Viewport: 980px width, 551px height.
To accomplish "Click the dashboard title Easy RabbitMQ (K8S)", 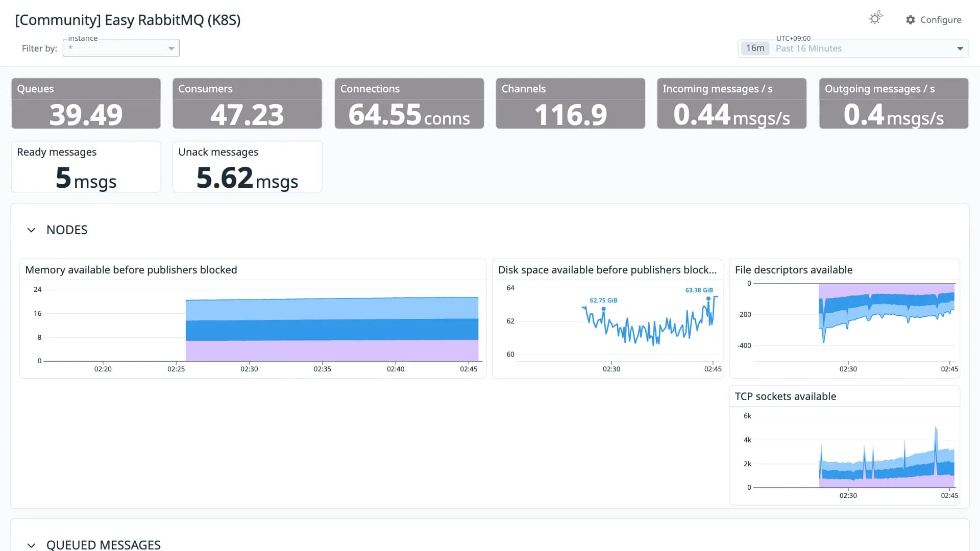I will click(x=128, y=20).
